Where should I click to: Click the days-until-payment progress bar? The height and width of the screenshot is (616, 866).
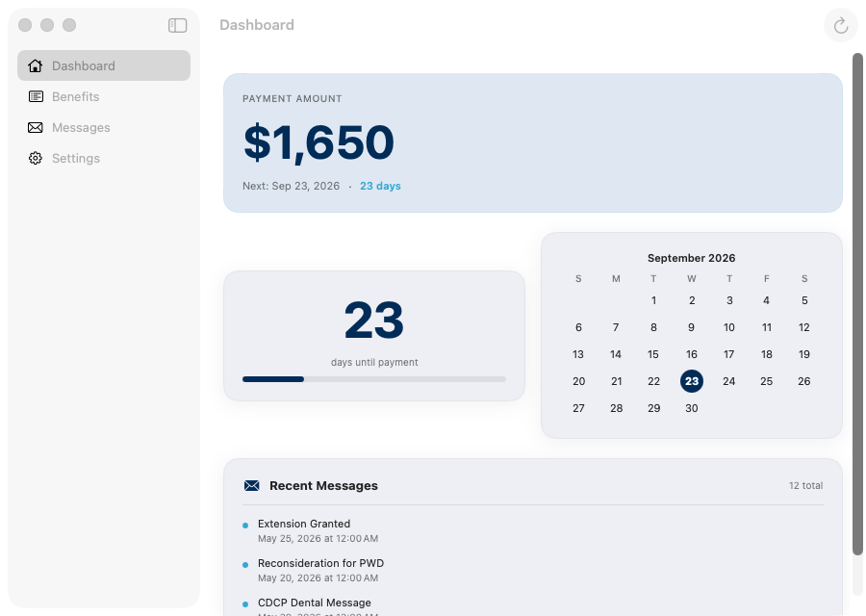pos(374,379)
